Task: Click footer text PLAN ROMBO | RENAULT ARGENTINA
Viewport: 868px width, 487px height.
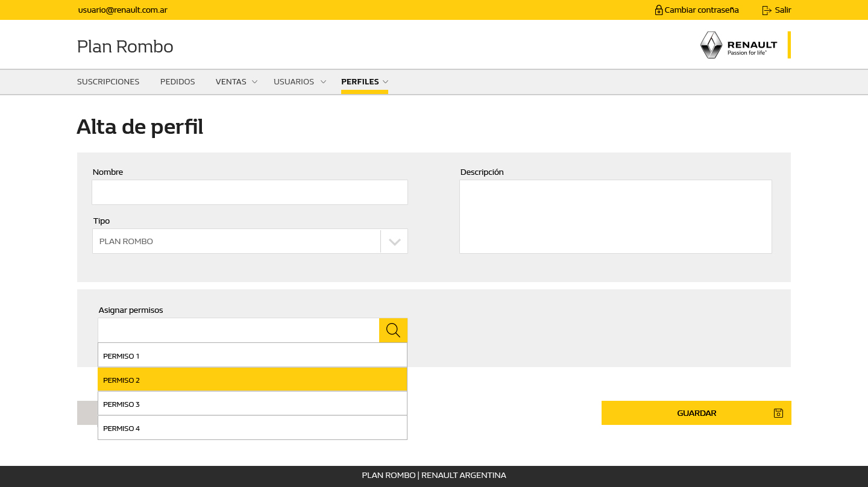Action: [x=434, y=476]
